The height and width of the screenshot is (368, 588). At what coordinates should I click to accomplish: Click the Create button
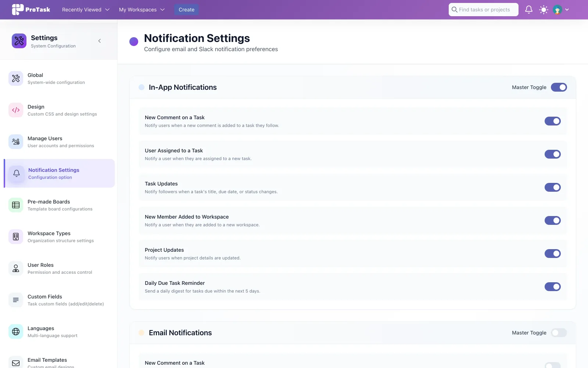point(186,10)
